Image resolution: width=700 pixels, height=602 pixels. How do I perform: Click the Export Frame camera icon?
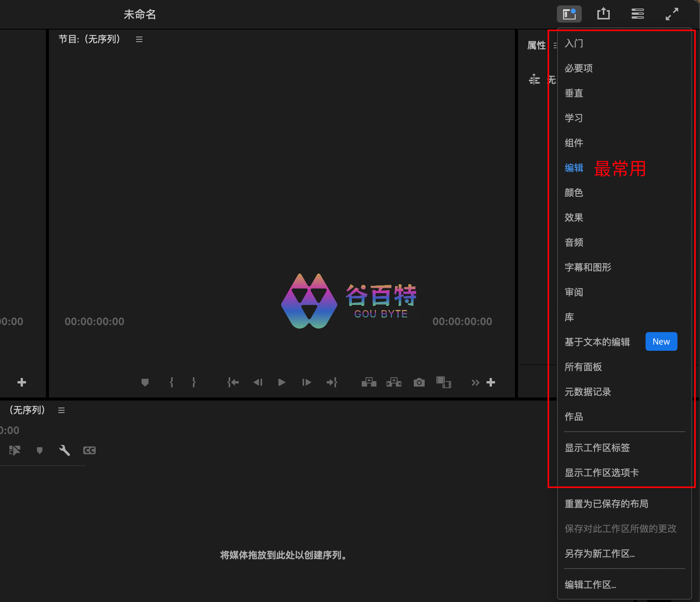[419, 382]
